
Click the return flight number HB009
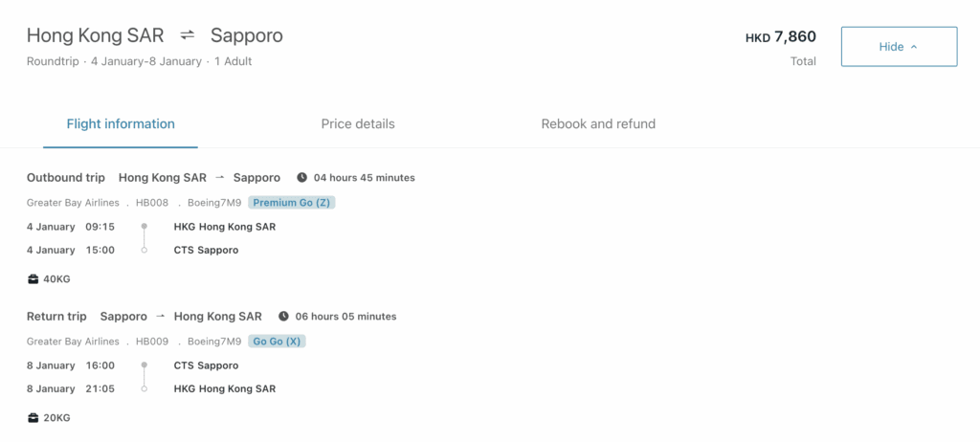[152, 342]
